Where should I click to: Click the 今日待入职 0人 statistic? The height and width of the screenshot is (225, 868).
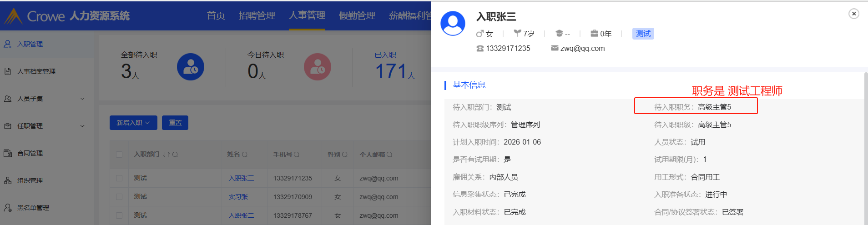266,66
